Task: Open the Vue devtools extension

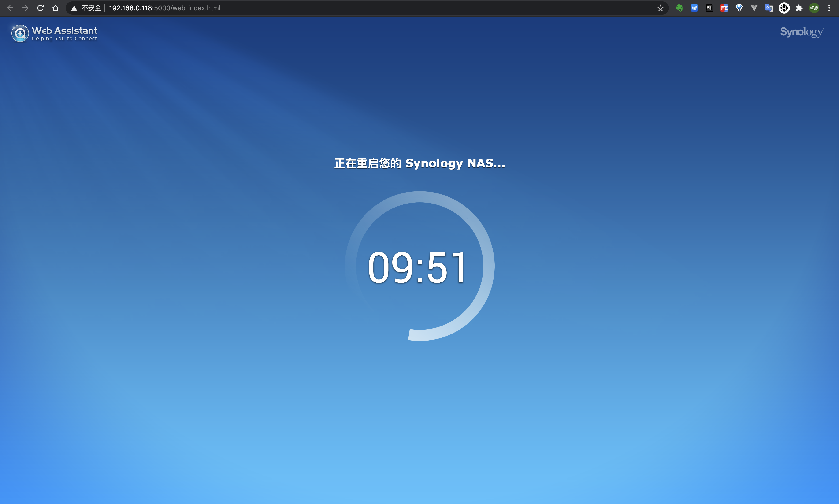Action: [x=754, y=8]
